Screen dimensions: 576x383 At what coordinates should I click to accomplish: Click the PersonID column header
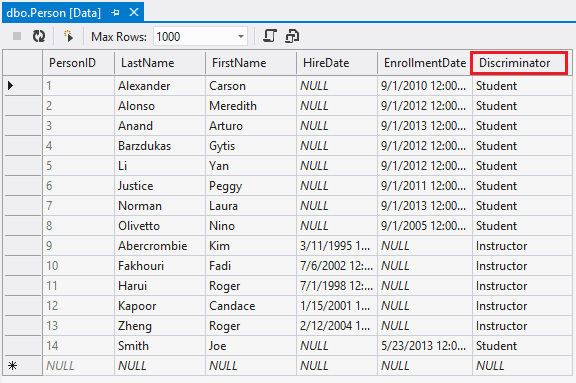[x=78, y=63]
